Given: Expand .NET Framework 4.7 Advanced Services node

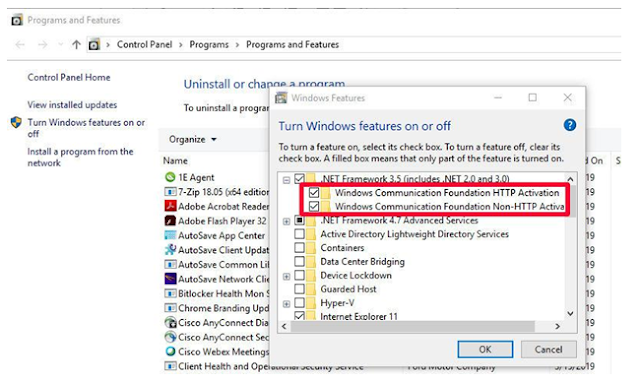Looking at the screenshot, I should (287, 221).
